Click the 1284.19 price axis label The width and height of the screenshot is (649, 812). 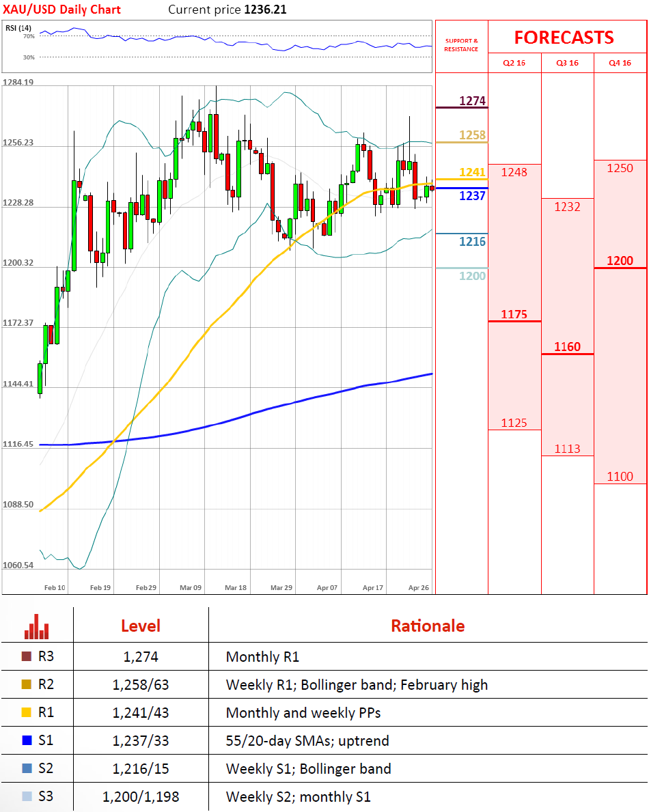pos(18,83)
